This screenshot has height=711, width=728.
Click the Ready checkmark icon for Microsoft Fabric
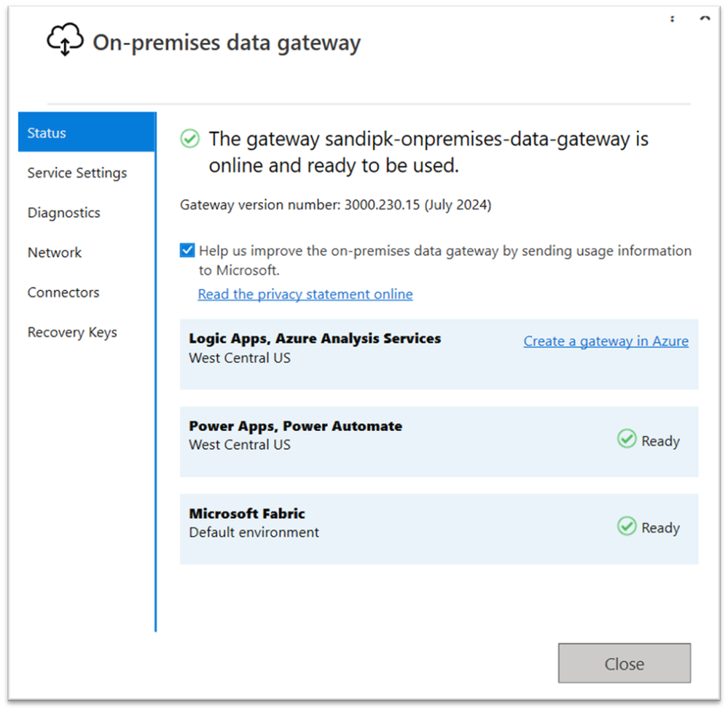click(627, 526)
